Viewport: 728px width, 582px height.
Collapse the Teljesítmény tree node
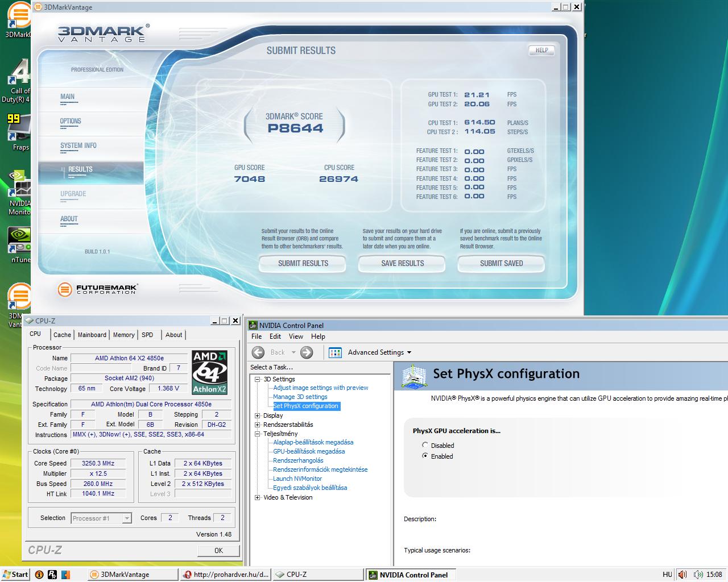click(258, 434)
